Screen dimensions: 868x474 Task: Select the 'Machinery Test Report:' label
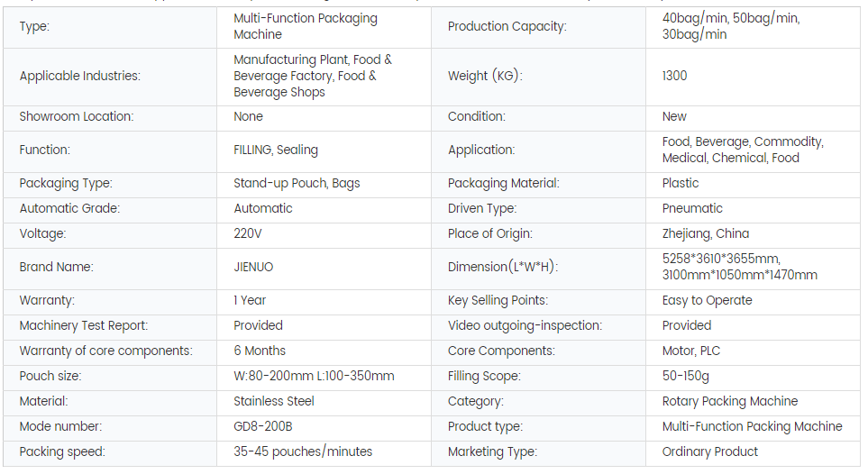point(83,325)
